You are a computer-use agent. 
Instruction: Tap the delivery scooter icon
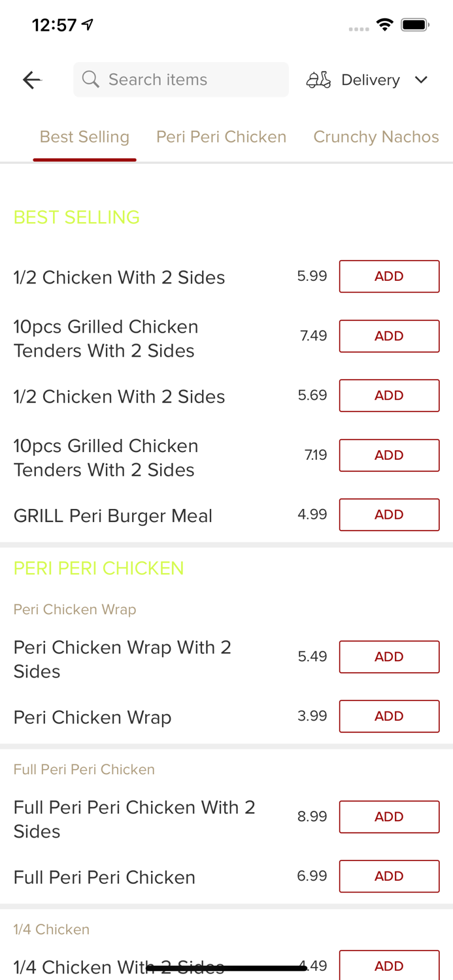[318, 79]
